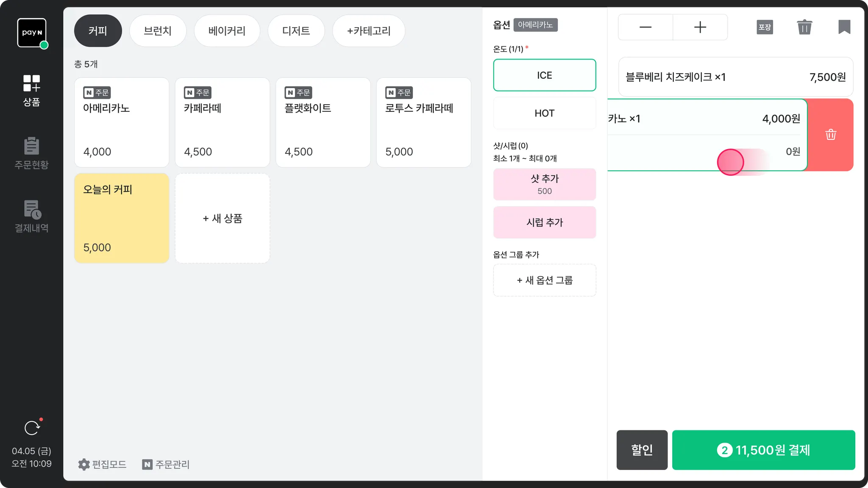Viewport: 868px width, 488px height.
Task: Click red delete icon on swiped item
Action: click(x=830, y=135)
